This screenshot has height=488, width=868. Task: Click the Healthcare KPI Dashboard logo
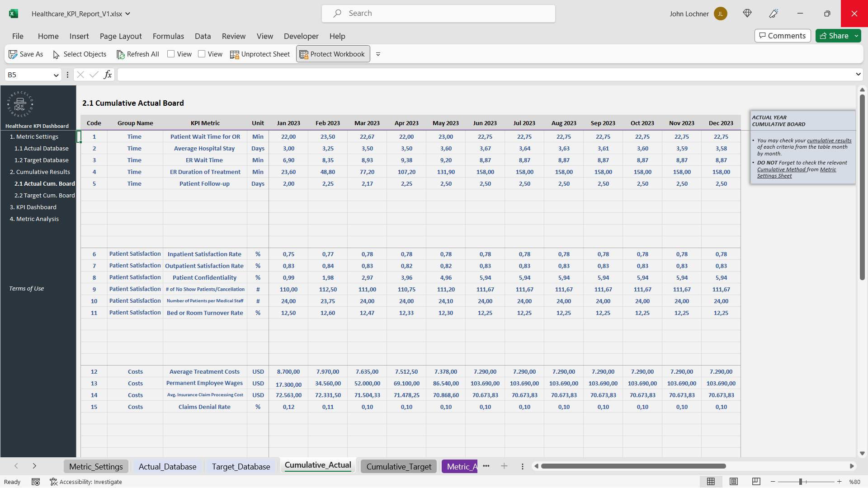point(20,104)
